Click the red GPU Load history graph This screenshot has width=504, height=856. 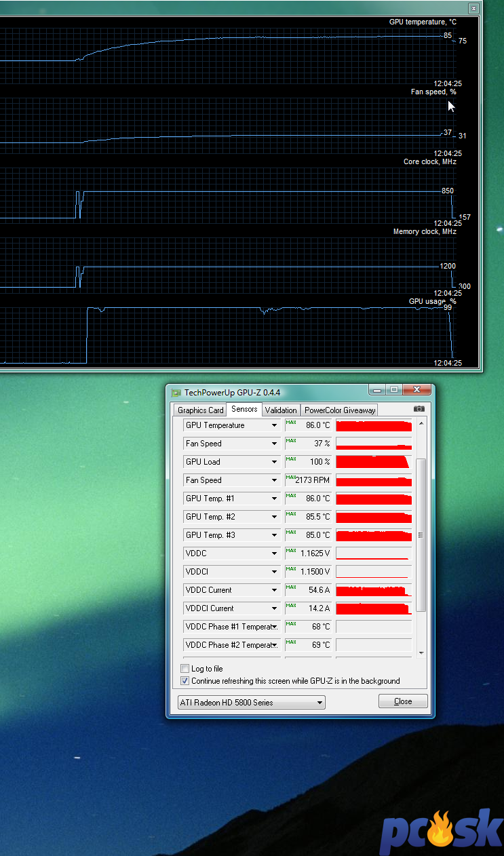tap(374, 462)
